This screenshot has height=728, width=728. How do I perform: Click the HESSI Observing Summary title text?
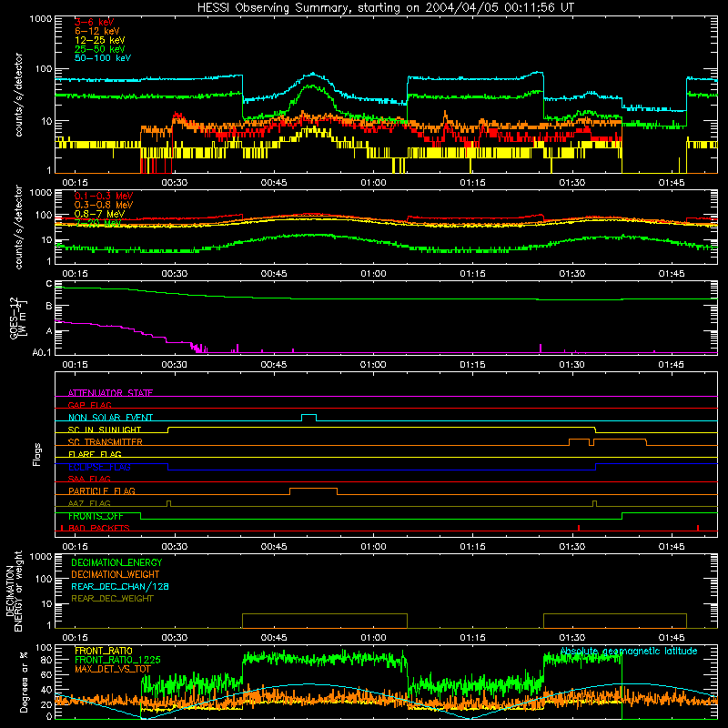[385, 7]
